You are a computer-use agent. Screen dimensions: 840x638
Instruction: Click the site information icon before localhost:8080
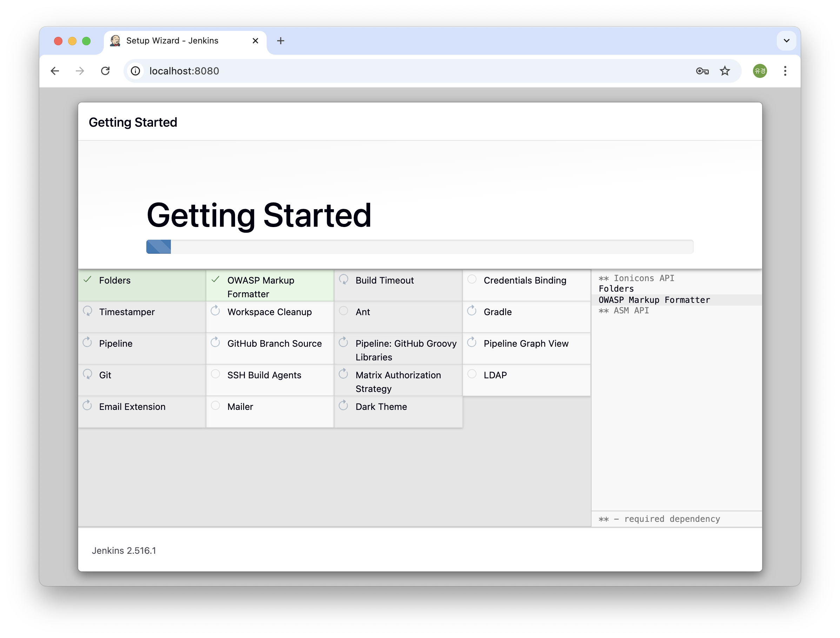pos(135,71)
